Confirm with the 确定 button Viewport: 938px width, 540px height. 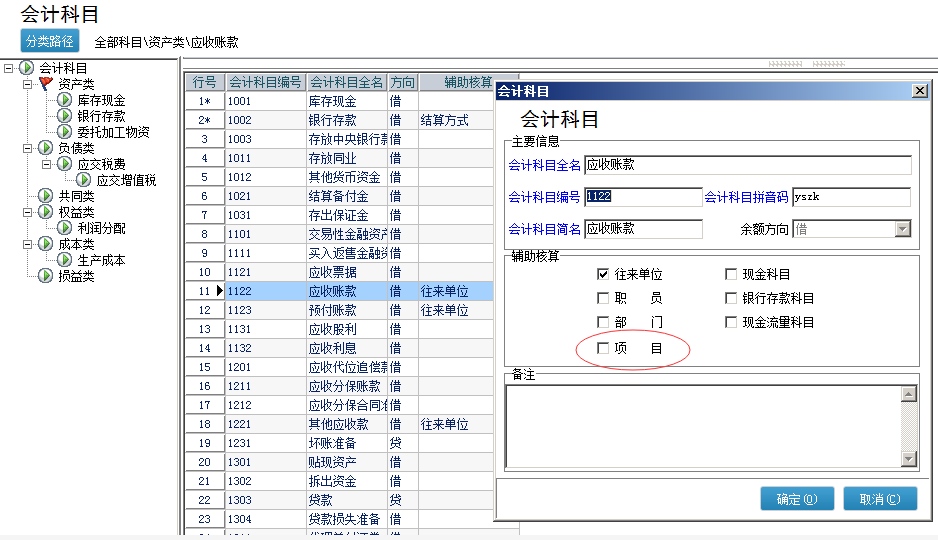pos(797,499)
